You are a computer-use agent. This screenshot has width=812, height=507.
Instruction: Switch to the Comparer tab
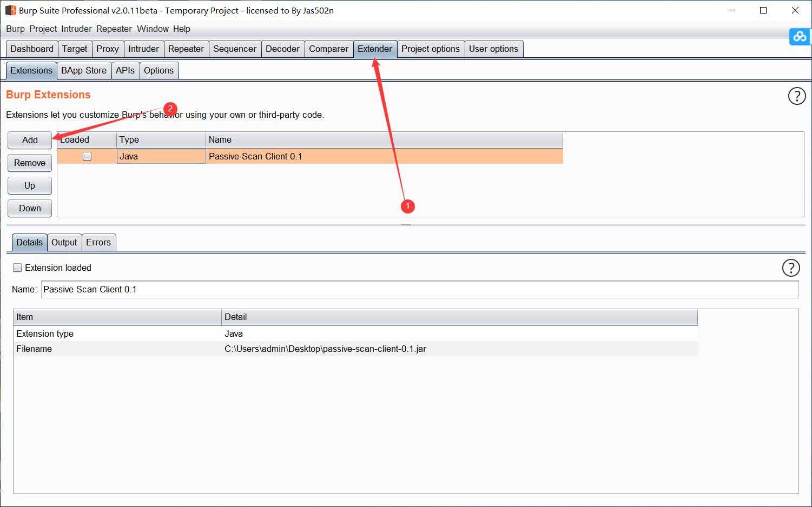click(x=328, y=49)
